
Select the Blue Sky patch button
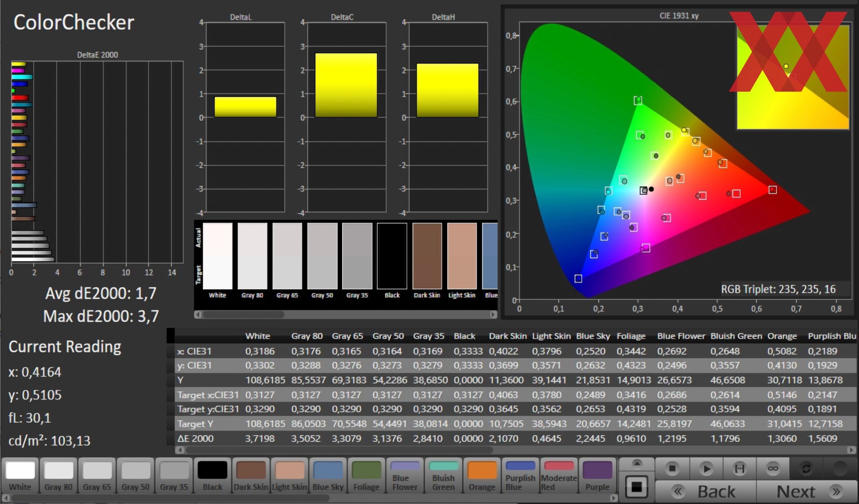[328, 475]
